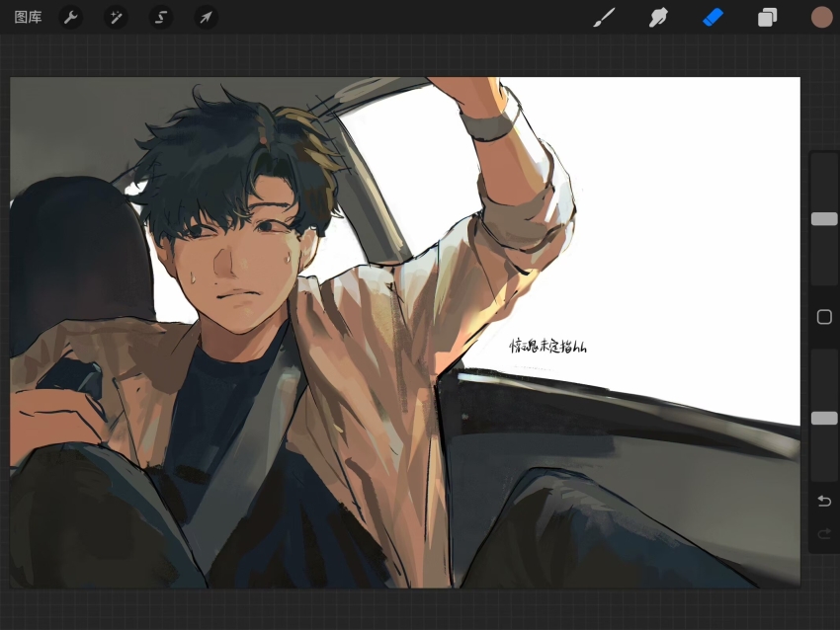This screenshot has width=840, height=630.
Task: Click the handwritten caption on canvas
Action: 547,346
